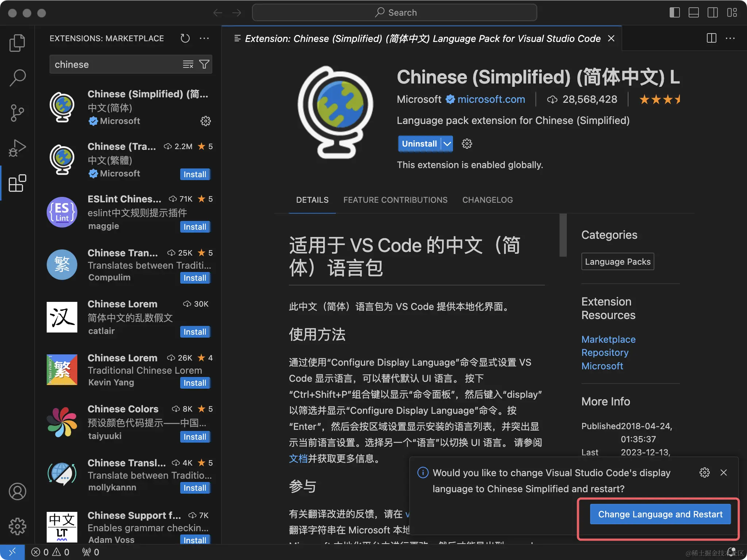This screenshot has height=560, width=747.
Task: Open the Search view
Action: coord(17,77)
